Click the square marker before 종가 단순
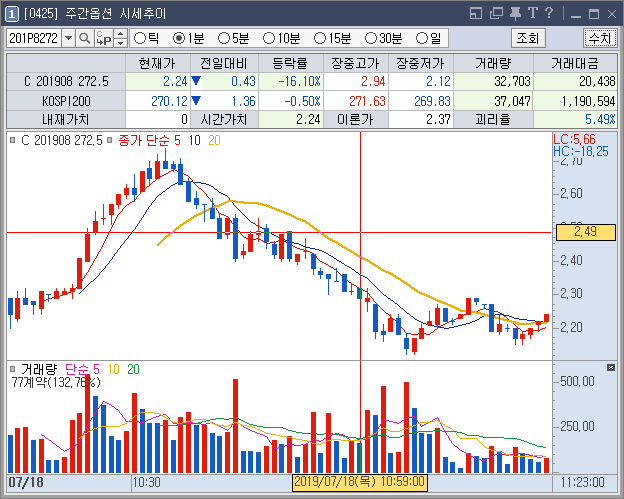 [110, 140]
